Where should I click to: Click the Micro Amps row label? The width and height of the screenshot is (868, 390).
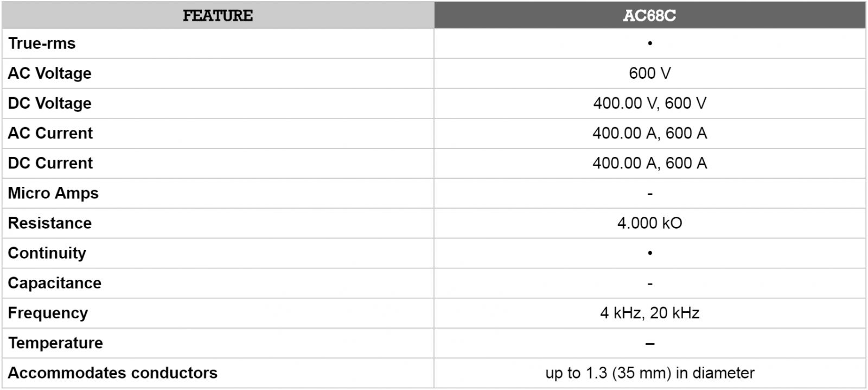[53, 193]
